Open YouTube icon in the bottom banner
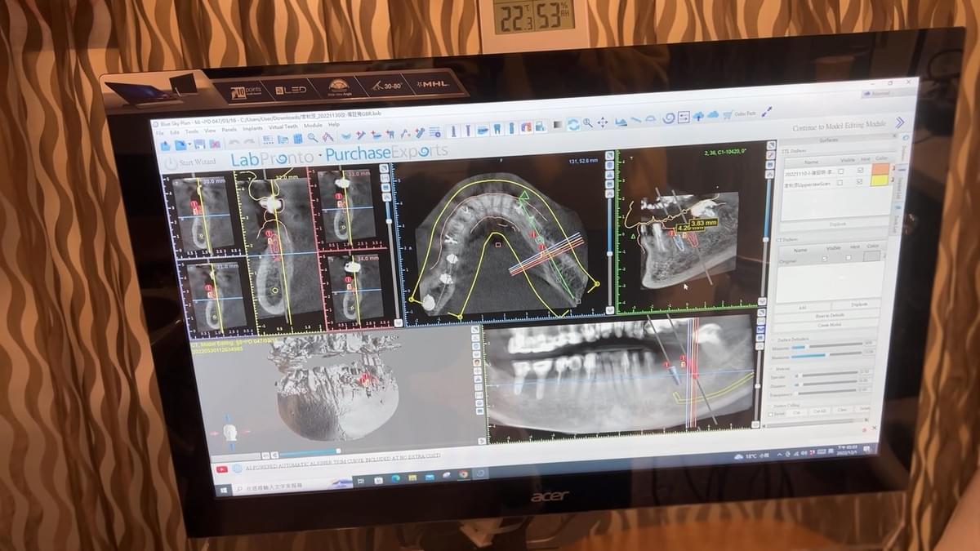Image resolution: width=980 pixels, height=551 pixels. click(221, 469)
